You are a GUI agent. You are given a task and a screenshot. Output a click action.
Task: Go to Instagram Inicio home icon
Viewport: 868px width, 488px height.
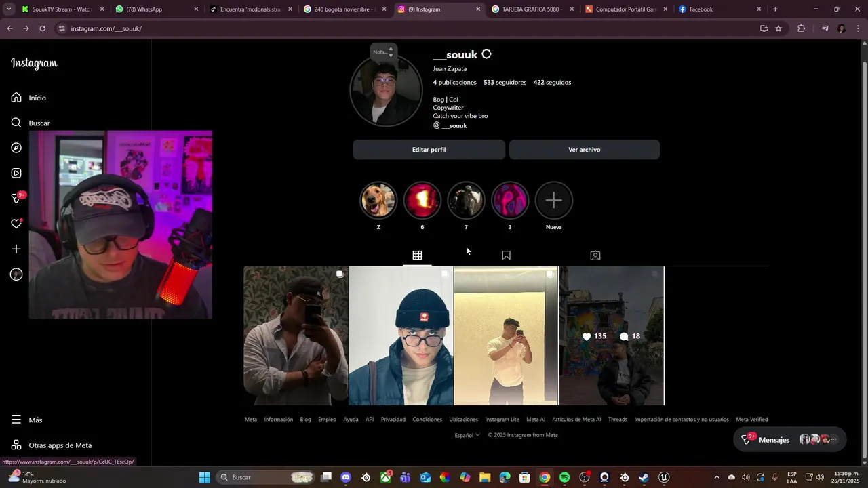click(x=16, y=98)
